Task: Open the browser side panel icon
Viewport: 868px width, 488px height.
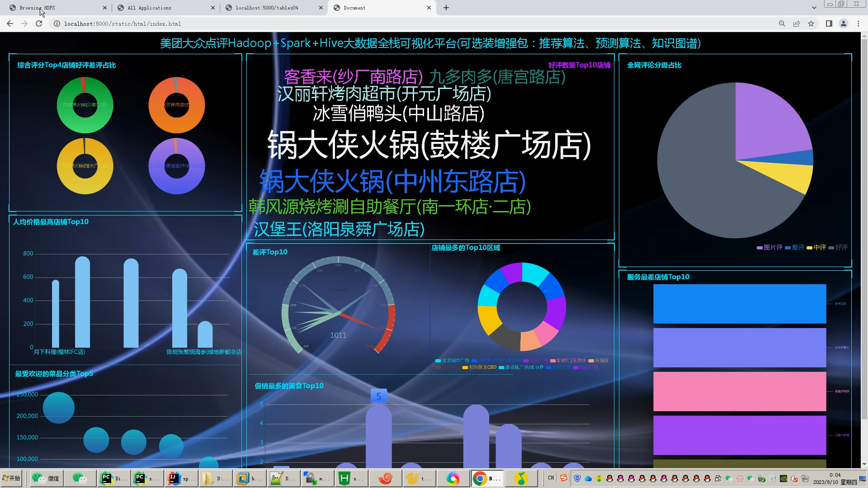Action: coord(829,23)
